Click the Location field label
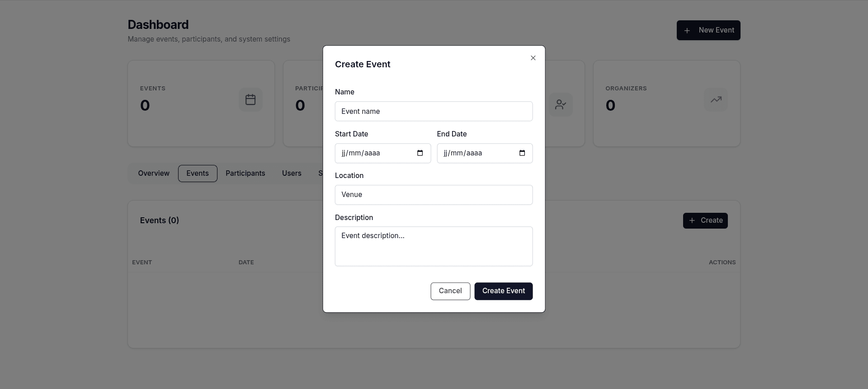Viewport: 868px width, 389px height. point(349,176)
